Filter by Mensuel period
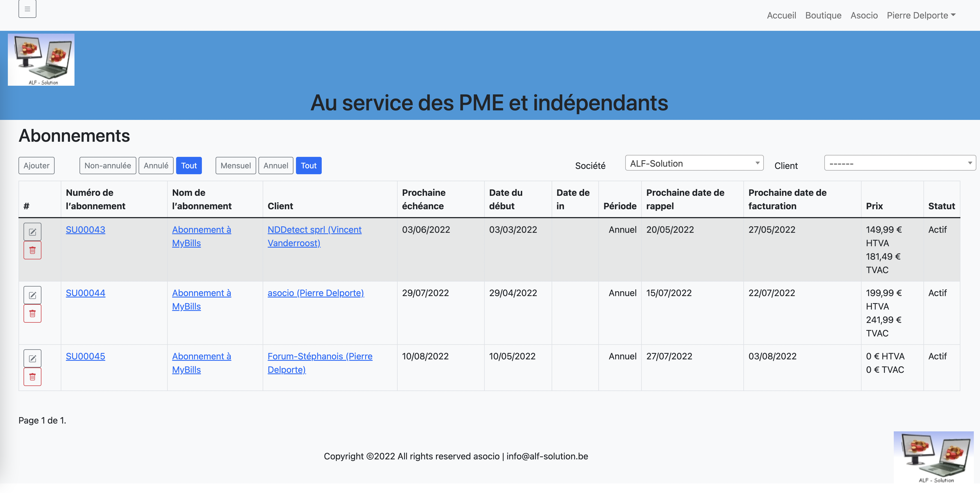 coord(236,166)
